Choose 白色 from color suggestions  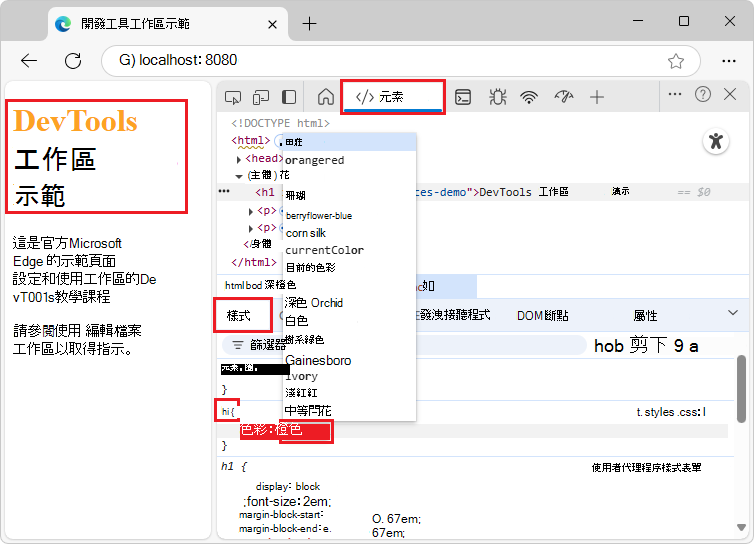349,320
